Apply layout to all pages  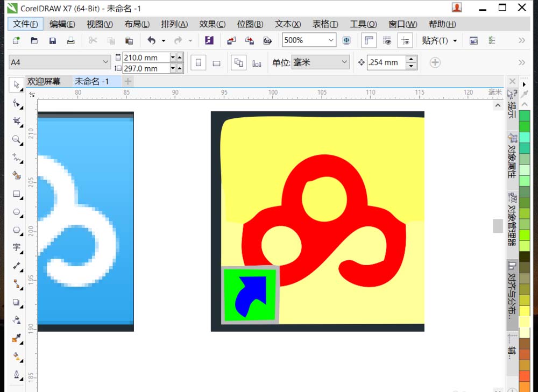[238, 63]
